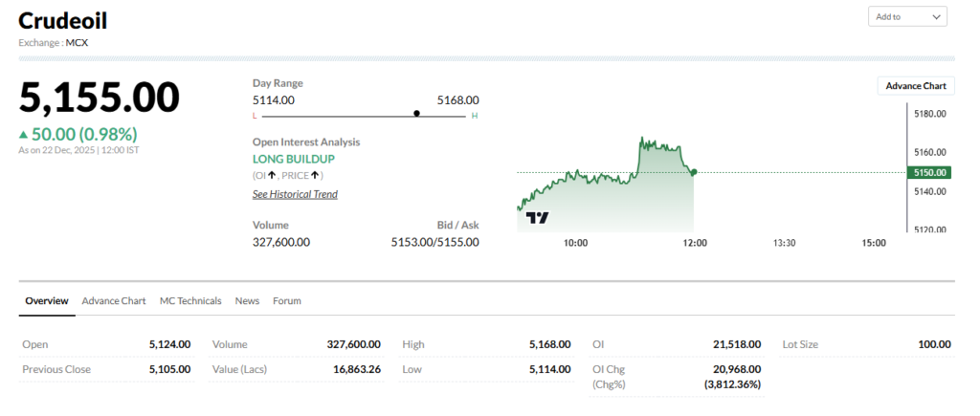Open the Advance Chart tab
Screen dimensions: 980x416
pyautogui.click(x=114, y=300)
